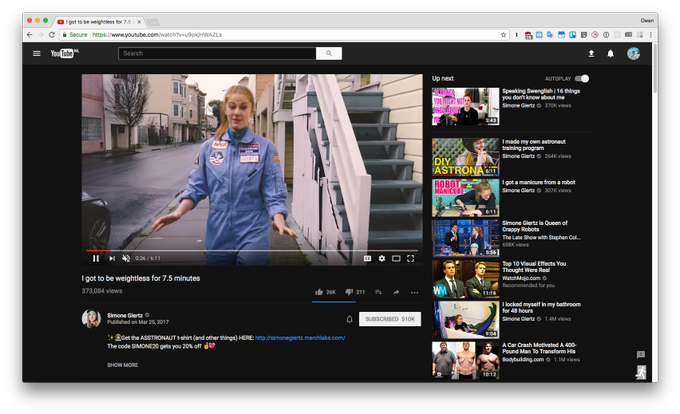Viewport: 680px width, 414px height.
Task: Expand description with SHOW MORE
Action: pos(123,365)
